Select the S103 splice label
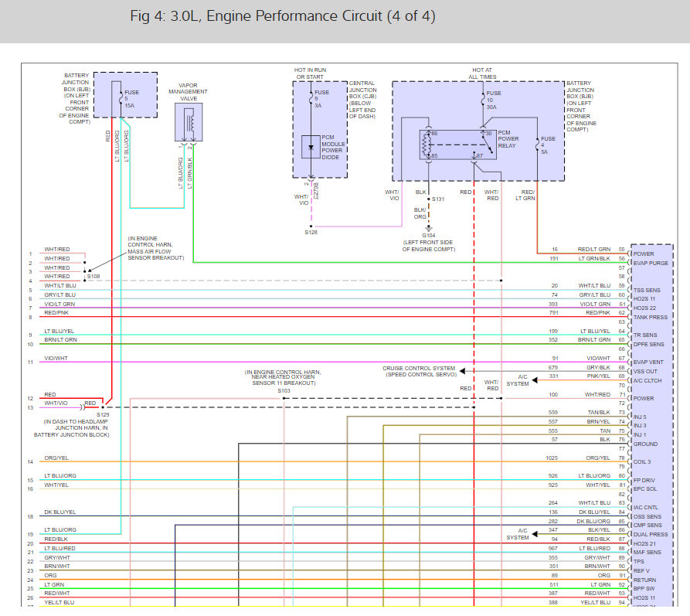690x616 pixels. [x=284, y=391]
